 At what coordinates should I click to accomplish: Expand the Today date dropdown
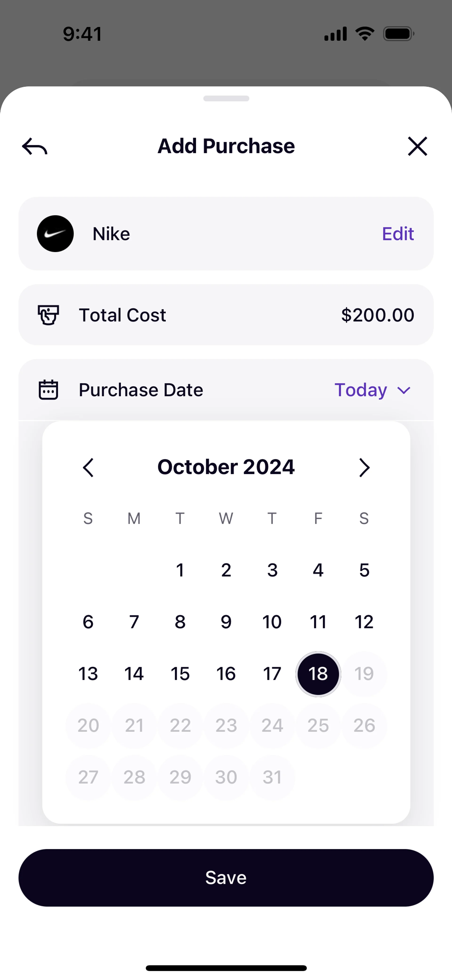[372, 390]
